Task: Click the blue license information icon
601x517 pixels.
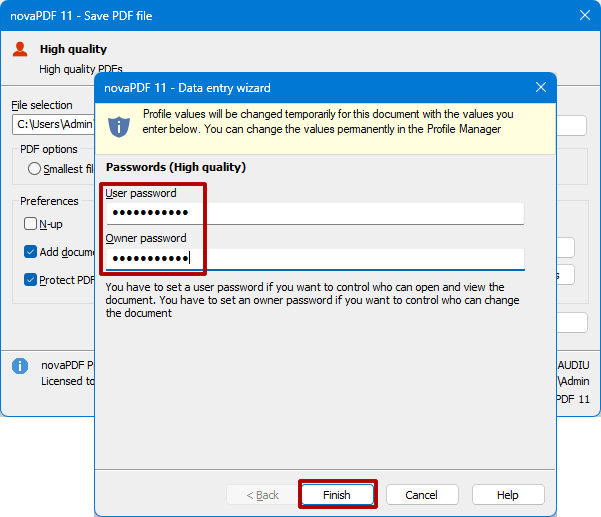Action: tap(20, 366)
